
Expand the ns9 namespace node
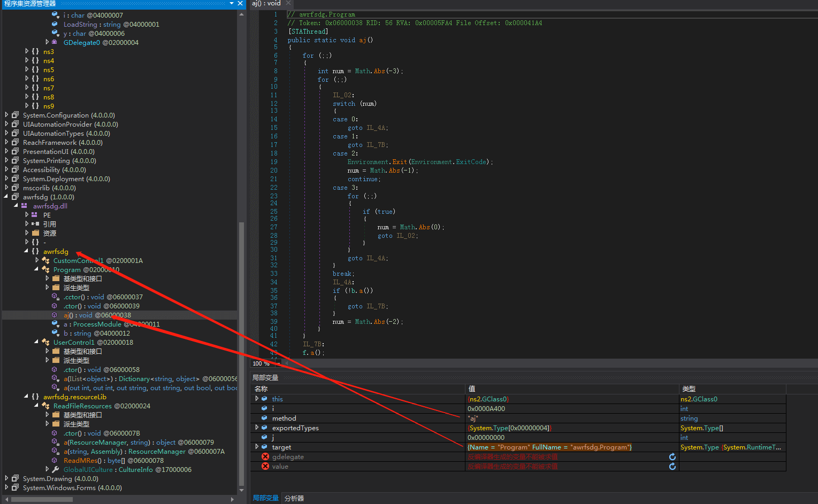(x=27, y=106)
